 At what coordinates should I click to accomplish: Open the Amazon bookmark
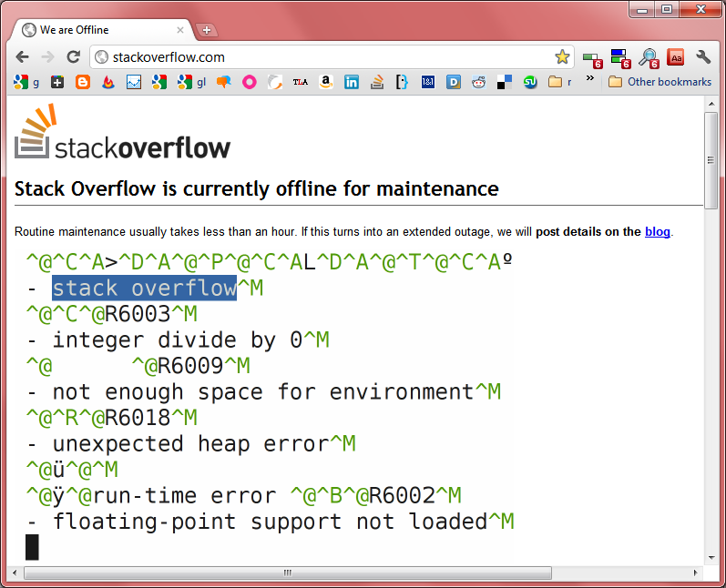tap(326, 82)
